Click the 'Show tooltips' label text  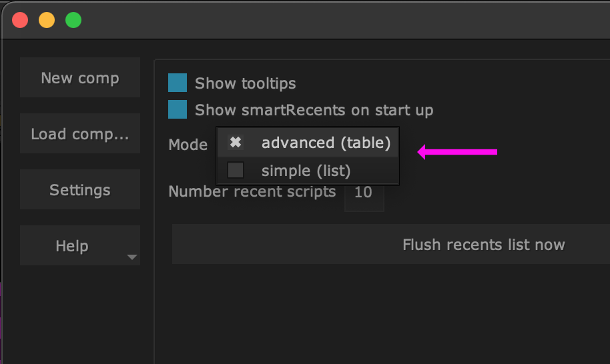tap(245, 83)
